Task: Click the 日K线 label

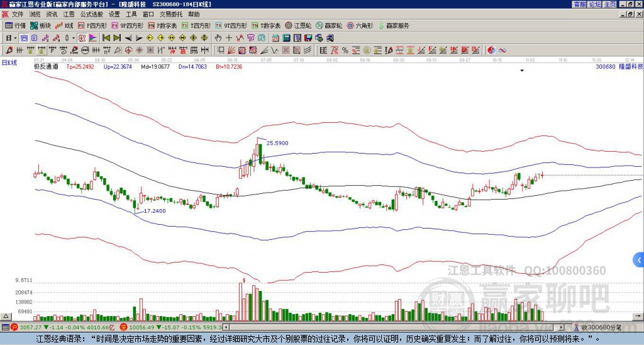Action: point(9,63)
